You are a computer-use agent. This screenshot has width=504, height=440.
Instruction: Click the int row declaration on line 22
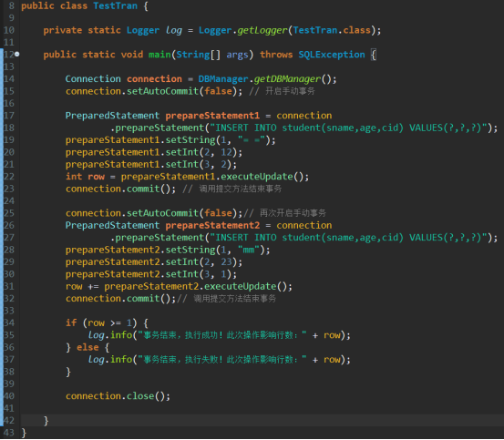pos(85,177)
